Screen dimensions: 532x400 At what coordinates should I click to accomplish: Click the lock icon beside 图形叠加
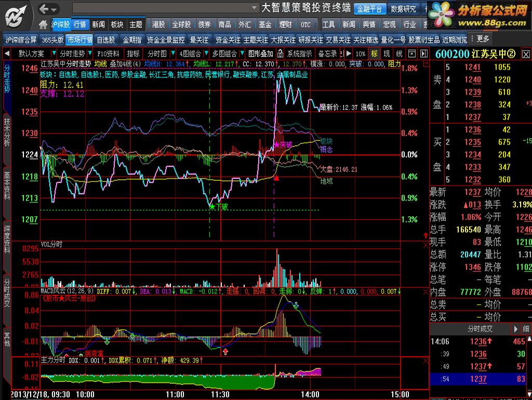(280, 54)
